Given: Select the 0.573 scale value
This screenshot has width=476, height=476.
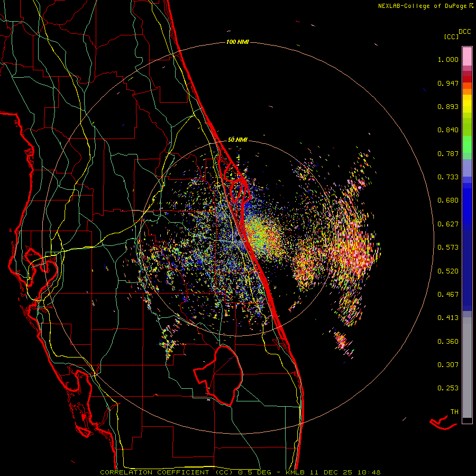Looking at the screenshot, I should pyautogui.click(x=448, y=248).
